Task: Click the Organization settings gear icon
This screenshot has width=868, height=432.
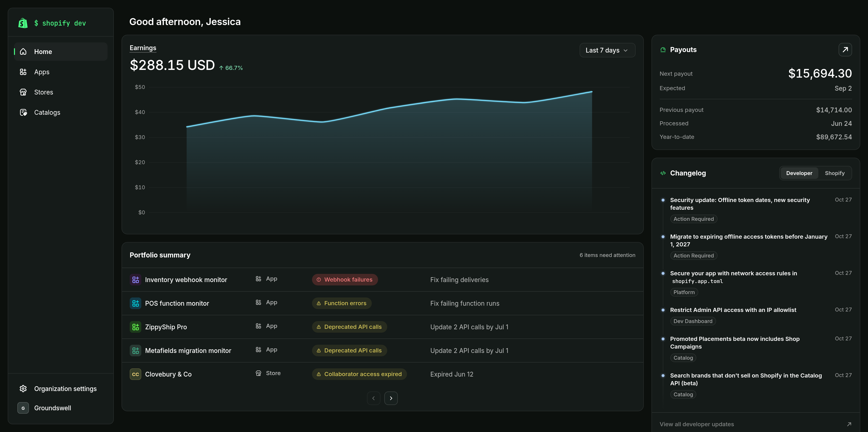Action: (23, 389)
